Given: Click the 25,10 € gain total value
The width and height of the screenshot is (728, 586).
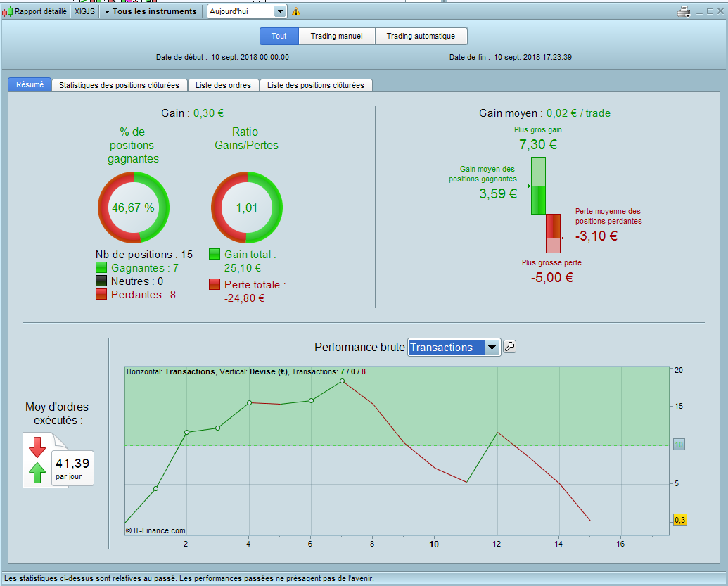Looking at the screenshot, I should pos(243,268).
